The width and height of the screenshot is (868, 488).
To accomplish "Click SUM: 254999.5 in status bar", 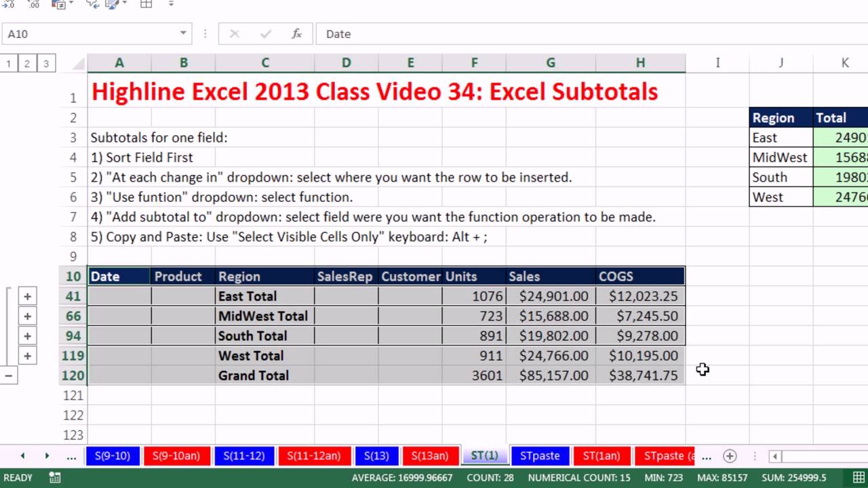I will pyautogui.click(x=794, y=478).
